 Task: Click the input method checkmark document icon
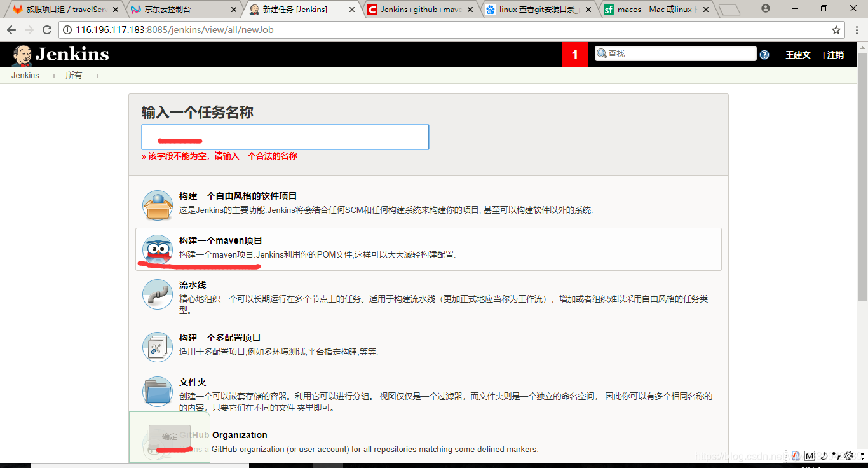point(796,456)
